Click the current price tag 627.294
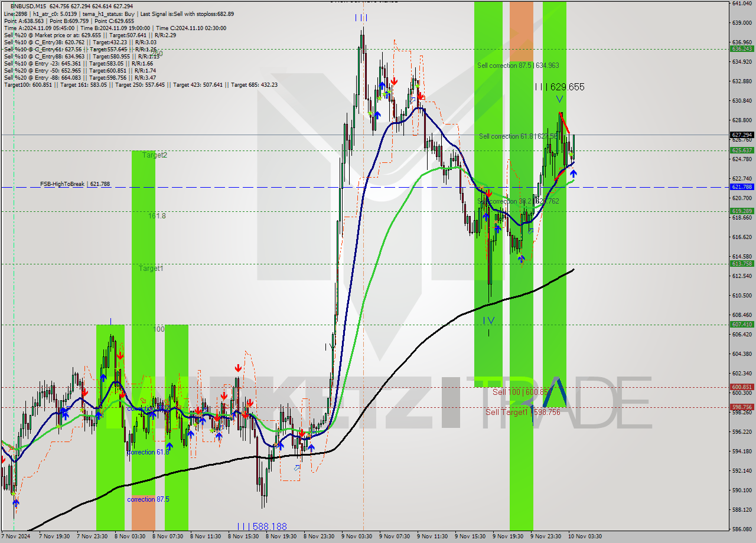 742,135
